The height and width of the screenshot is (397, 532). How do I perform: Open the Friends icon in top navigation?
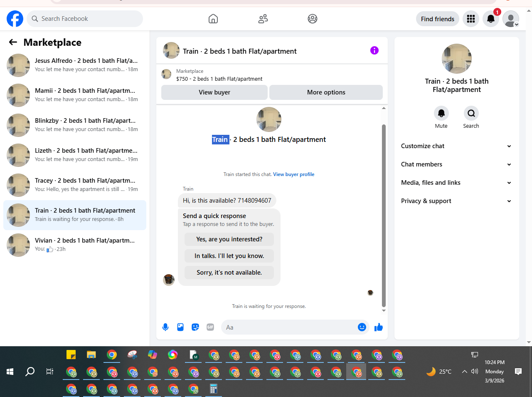coord(263,19)
